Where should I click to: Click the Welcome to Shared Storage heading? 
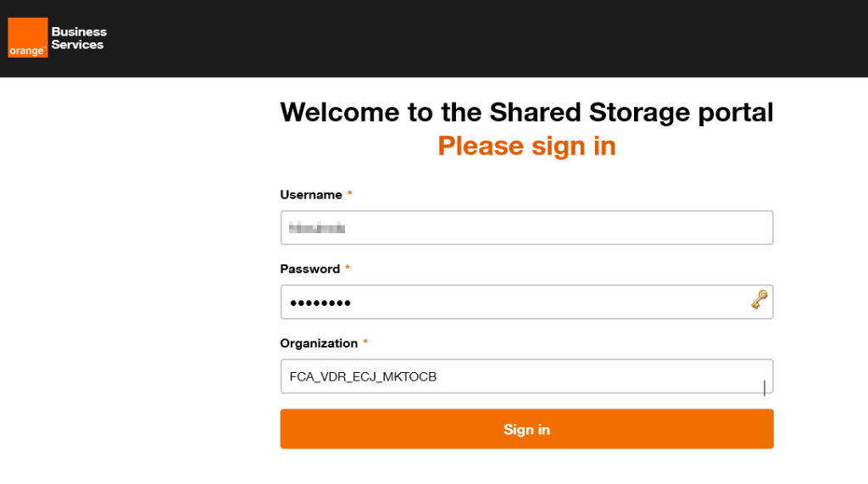[526, 113]
